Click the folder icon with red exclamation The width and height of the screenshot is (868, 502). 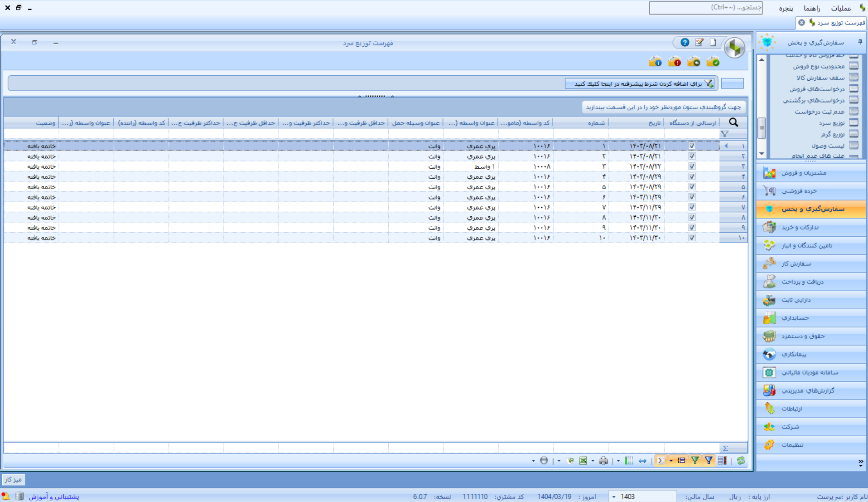click(x=674, y=62)
